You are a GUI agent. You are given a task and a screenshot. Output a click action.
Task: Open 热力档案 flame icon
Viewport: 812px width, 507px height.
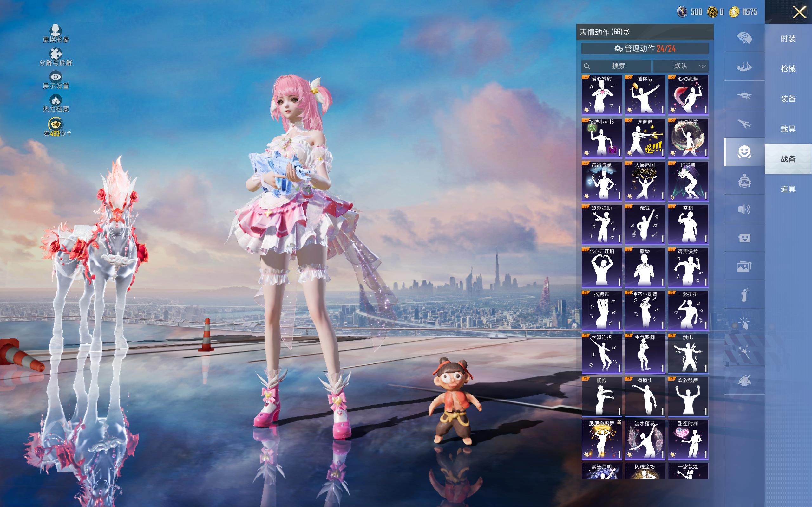point(56,100)
